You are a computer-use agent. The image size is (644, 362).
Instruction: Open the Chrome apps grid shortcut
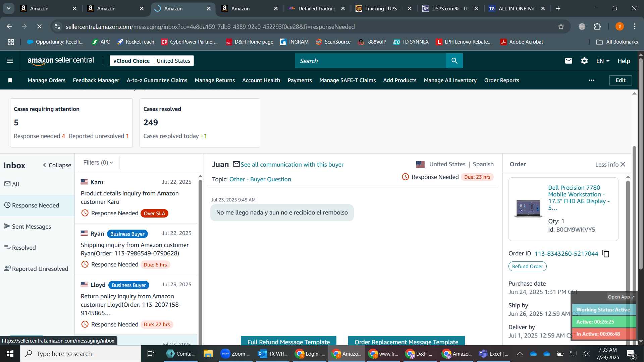[11, 42]
